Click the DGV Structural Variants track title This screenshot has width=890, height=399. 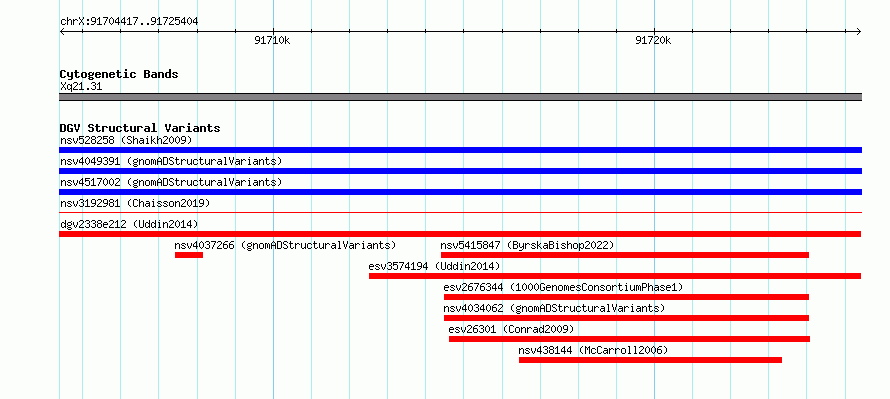coord(140,128)
